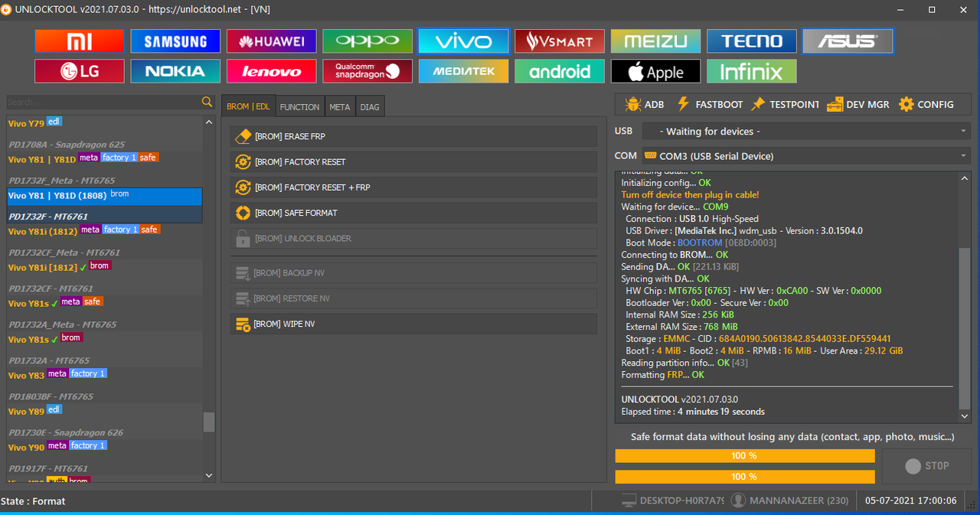
Task: Select Vivo Y90 entry
Action: tap(105, 447)
